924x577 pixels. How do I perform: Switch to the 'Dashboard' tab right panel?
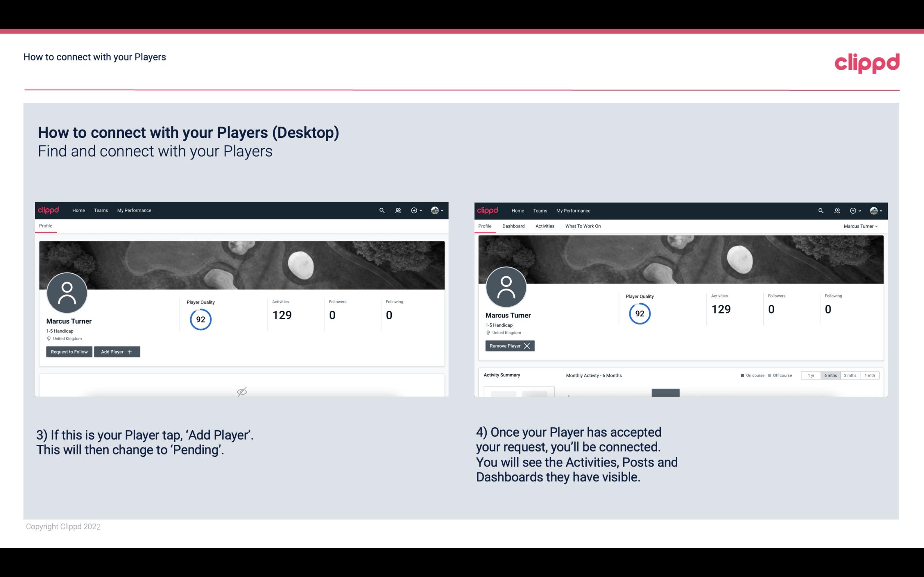pos(512,226)
